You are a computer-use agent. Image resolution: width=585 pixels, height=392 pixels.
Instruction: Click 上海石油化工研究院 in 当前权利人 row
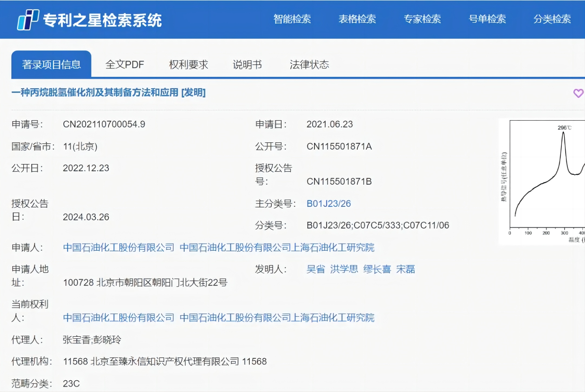click(277, 317)
